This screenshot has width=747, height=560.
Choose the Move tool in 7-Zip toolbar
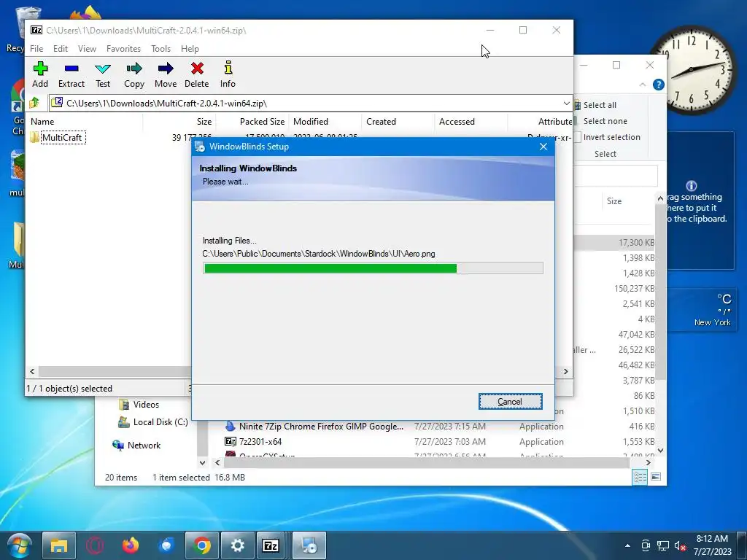point(166,74)
